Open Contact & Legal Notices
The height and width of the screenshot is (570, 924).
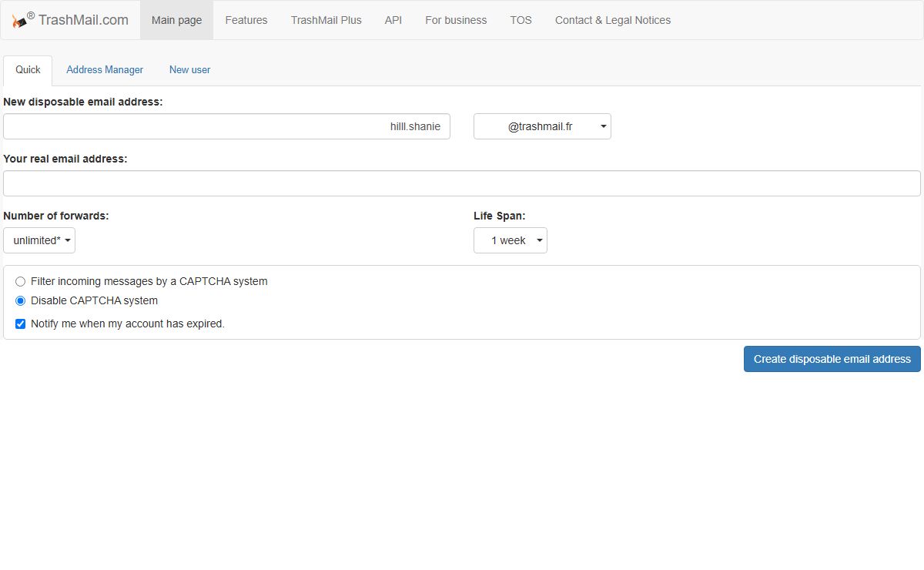tap(613, 20)
